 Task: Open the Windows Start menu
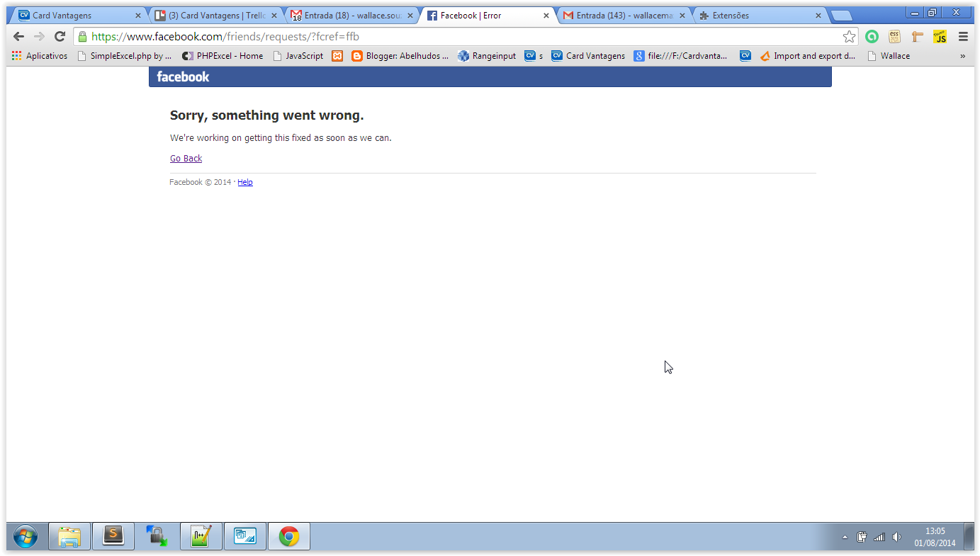[x=25, y=536]
